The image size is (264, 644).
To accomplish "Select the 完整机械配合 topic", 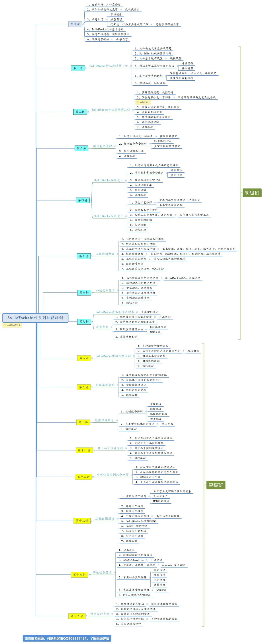I will pyautogui.click(x=104, y=420).
